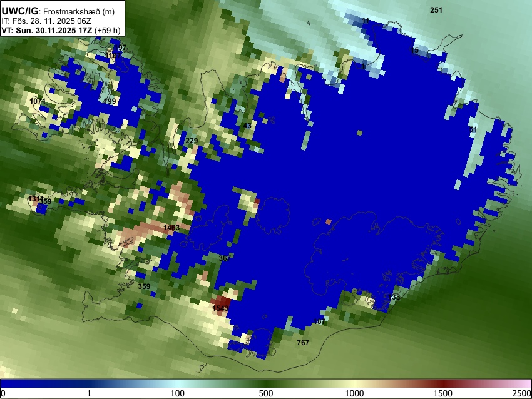Screen dimensions: 532x399
Task: Click the legend label 1500
Action: tap(443, 393)
